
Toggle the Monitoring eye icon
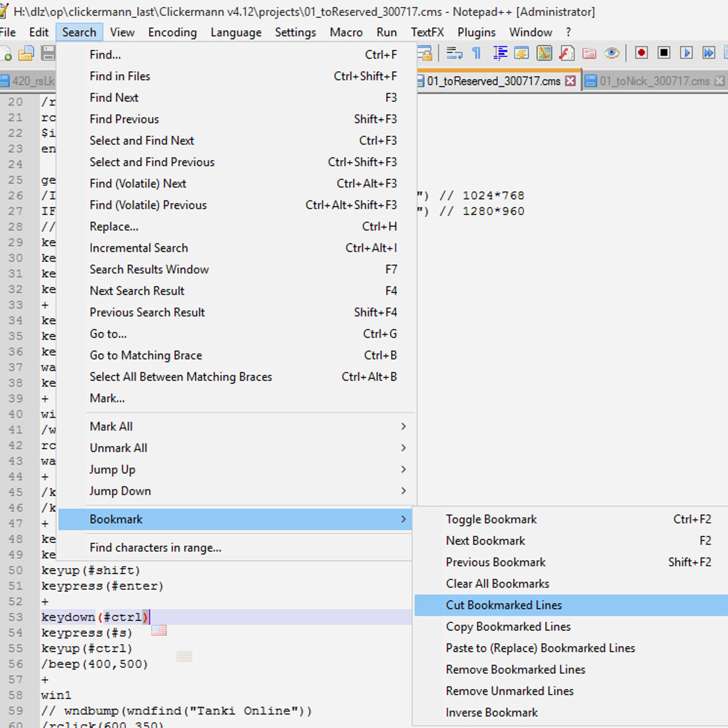[x=612, y=54]
